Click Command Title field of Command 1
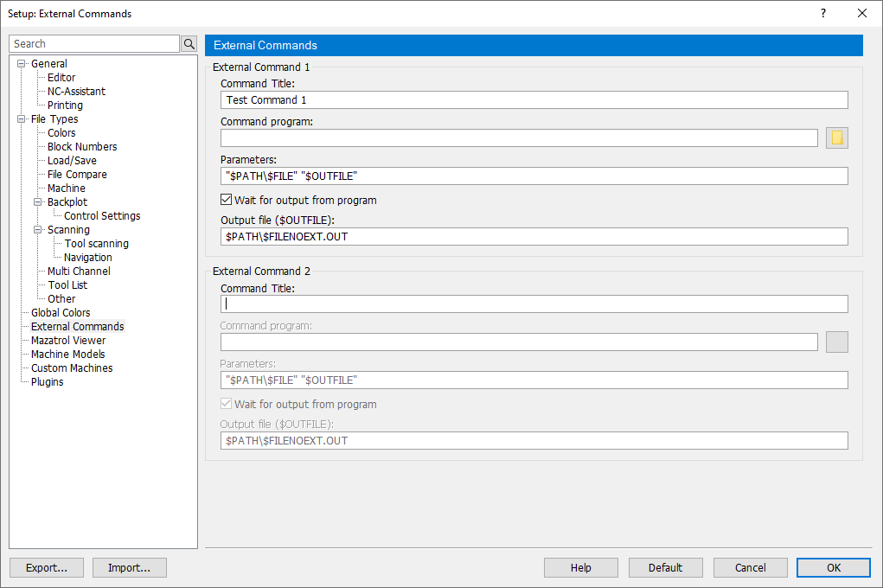Viewport: 883px width, 588px height. coord(534,99)
